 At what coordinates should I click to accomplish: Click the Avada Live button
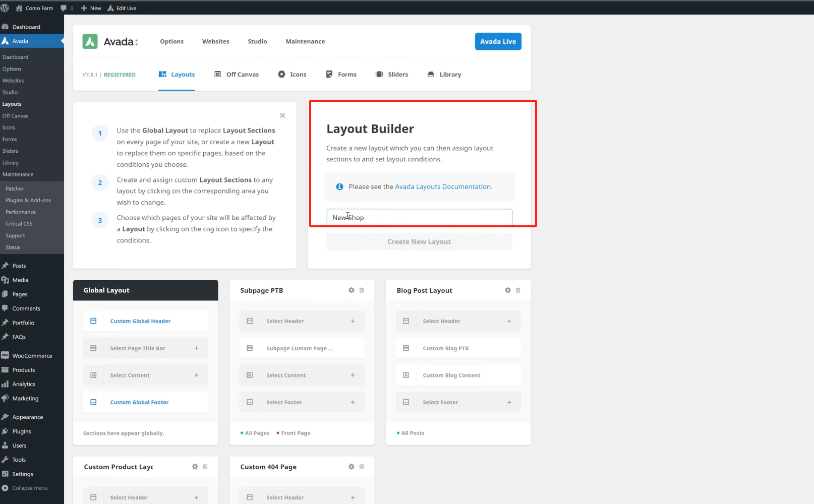pos(498,41)
